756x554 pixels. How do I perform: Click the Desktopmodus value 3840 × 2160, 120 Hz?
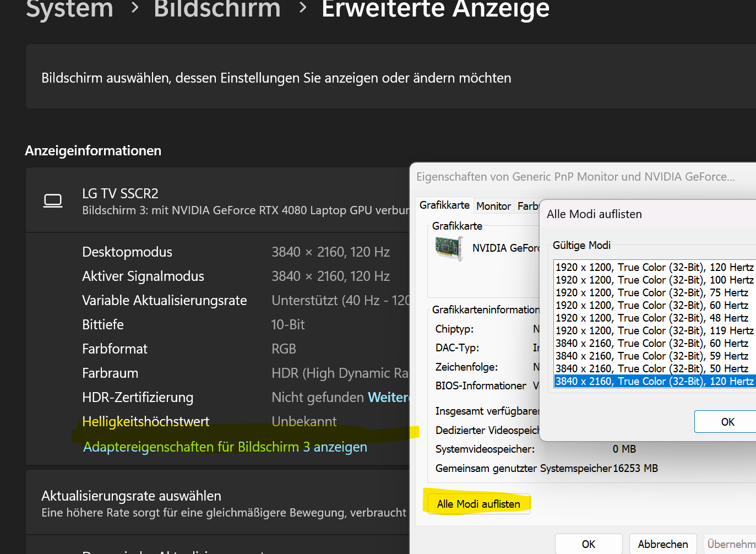pyautogui.click(x=330, y=252)
